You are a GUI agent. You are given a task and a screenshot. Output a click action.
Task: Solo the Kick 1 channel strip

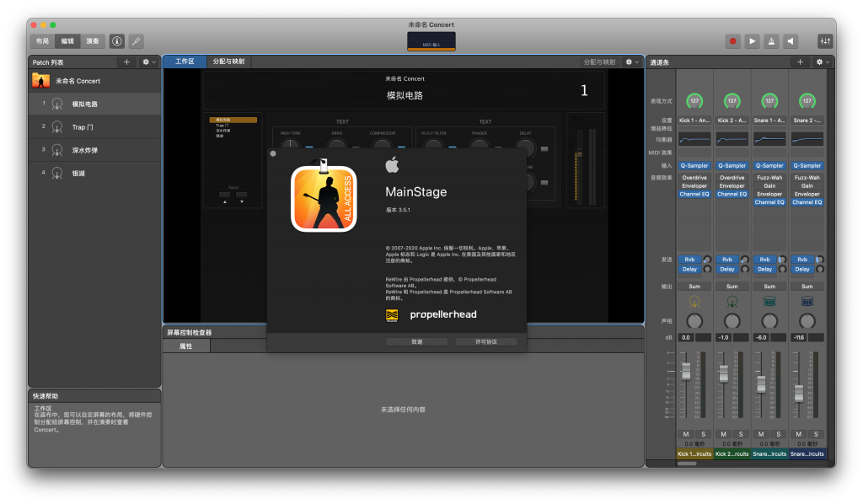(x=704, y=434)
